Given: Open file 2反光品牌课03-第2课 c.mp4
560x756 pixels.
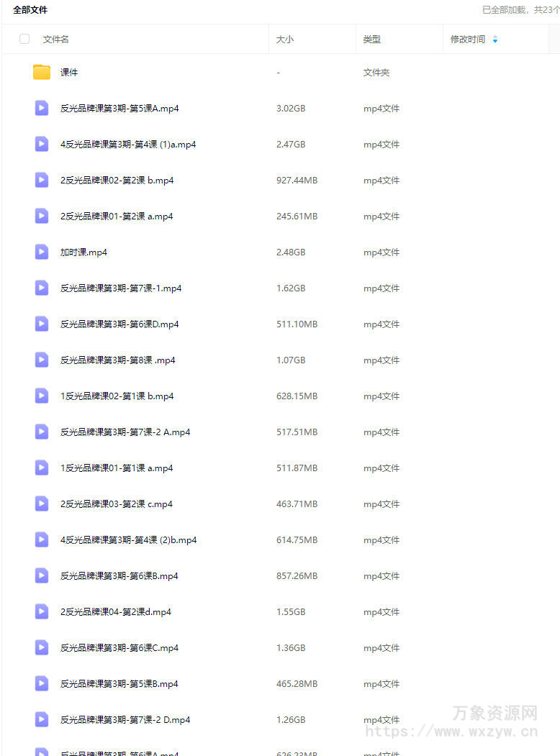Looking at the screenshot, I should pyautogui.click(x=116, y=504).
